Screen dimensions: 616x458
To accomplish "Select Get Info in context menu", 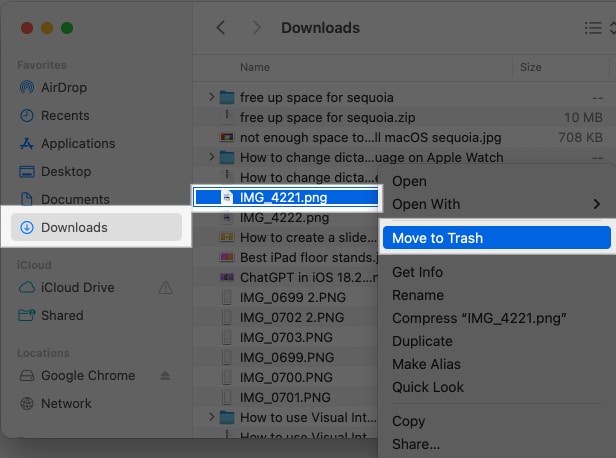I will pyautogui.click(x=417, y=272).
